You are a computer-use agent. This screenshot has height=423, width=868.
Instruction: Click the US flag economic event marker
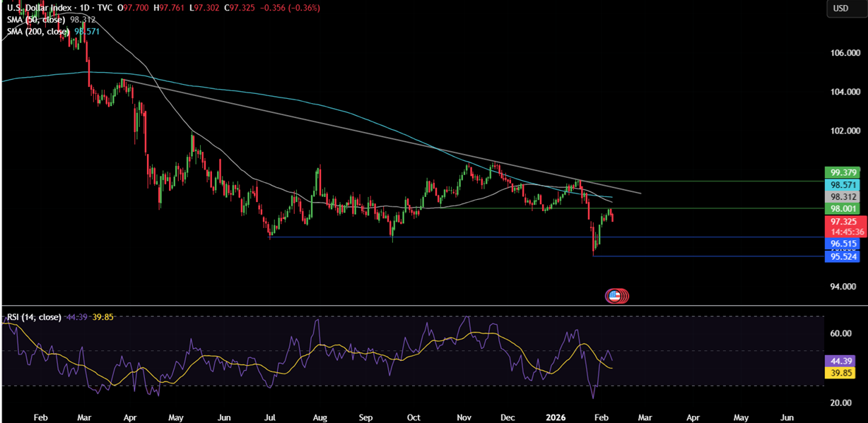coord(616,296)
